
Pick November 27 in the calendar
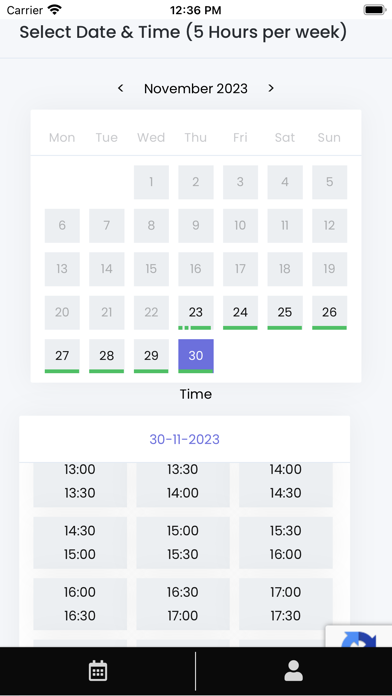point(62,356)
